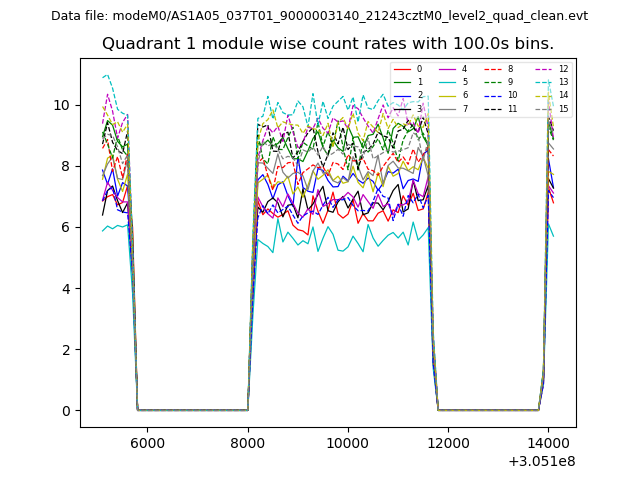The image size is (640, 480).
Task: Click the x-axis tick label 6000
Action: coord(147,443)
